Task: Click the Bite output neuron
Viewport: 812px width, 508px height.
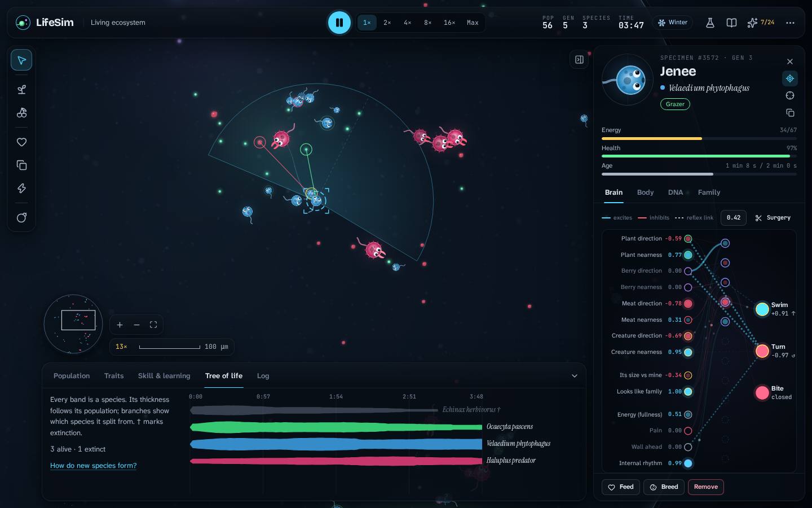Action: tap(762, 392)
